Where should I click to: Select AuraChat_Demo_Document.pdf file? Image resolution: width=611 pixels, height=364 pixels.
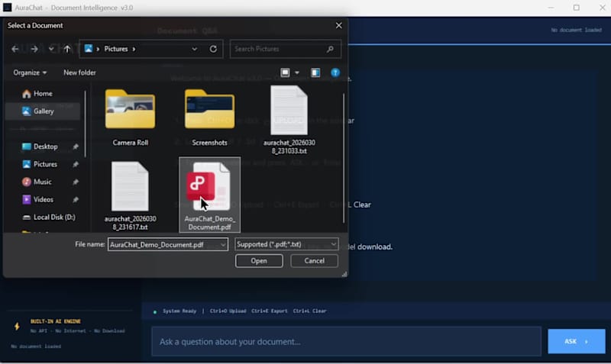pos(209,195)
